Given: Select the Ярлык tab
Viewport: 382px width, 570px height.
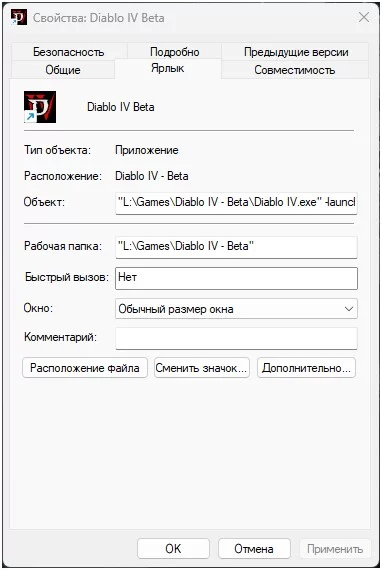Looking at the screenshot, I should [x=168, y=68].
